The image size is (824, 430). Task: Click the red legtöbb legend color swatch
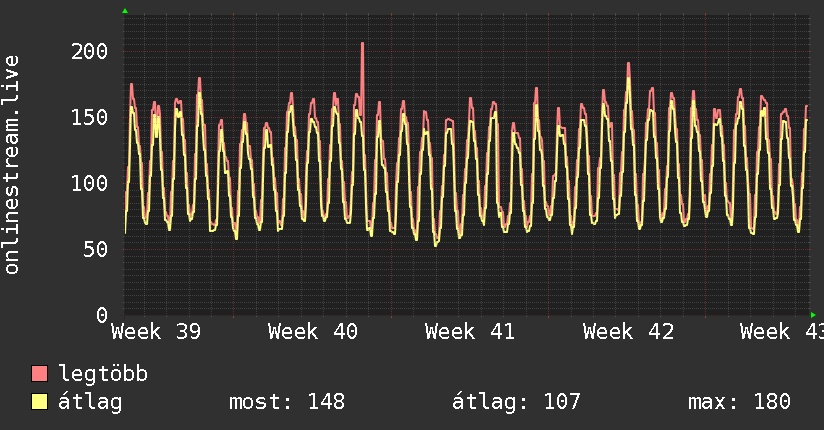click(x=40, y=374)
